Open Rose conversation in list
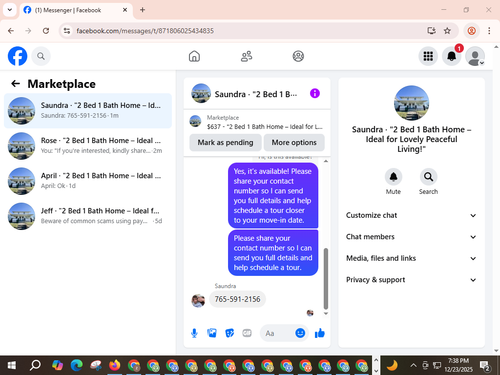 88,146
